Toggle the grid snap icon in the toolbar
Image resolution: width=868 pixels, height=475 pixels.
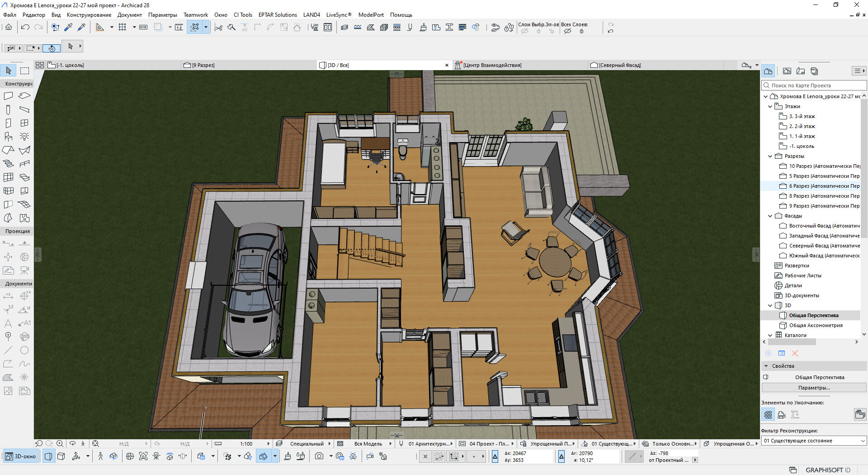(x=122, y=27)
